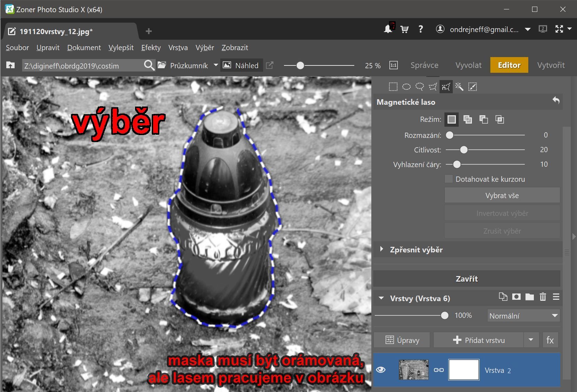Click the undo arrow in Magnetické laso panel
577x392 pixels.
pyautogui.click(x=556, y=101)
